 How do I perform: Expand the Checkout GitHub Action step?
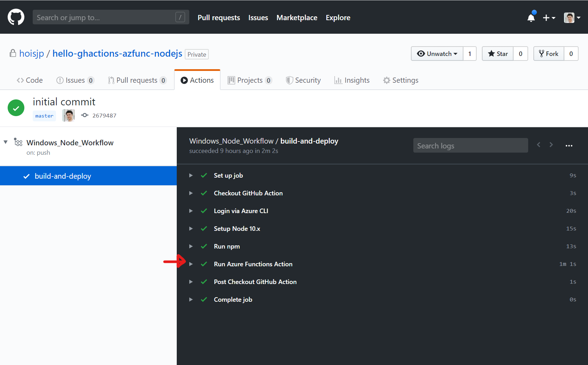pos(191,193)
